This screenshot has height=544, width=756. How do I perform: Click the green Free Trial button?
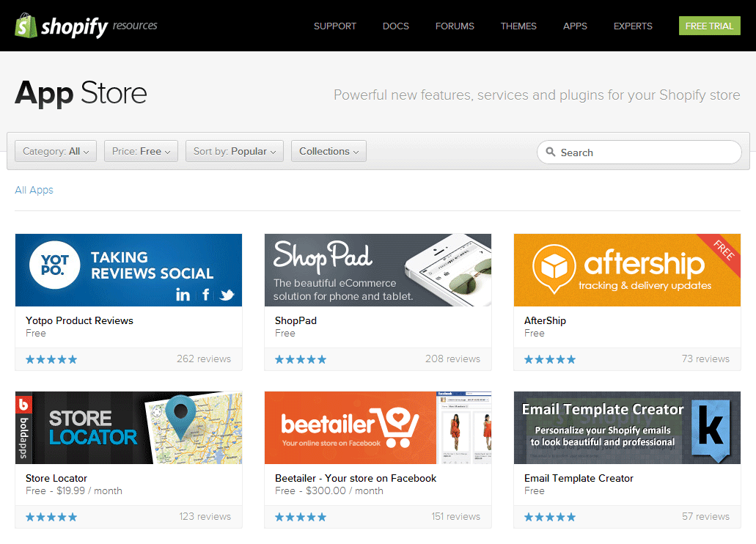pos(709,26)
